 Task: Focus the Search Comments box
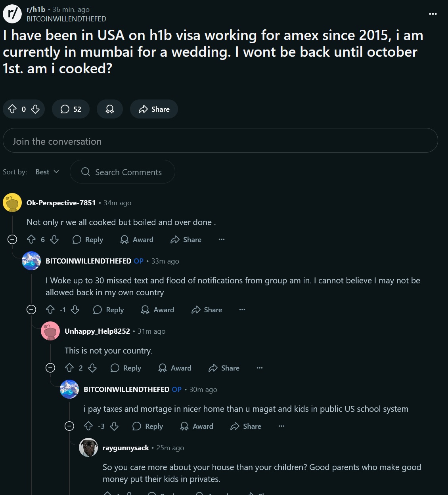point(128,172)
